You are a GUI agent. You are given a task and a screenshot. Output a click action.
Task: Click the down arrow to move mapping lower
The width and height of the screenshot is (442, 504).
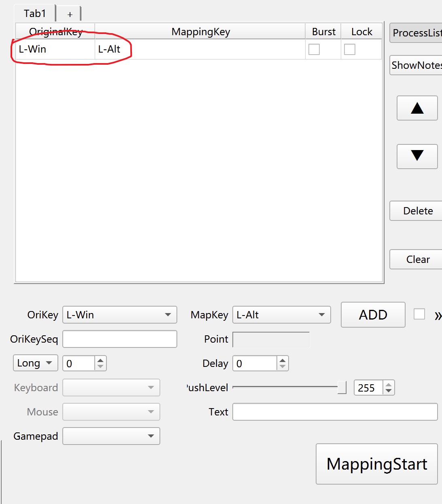click(417, 157)
